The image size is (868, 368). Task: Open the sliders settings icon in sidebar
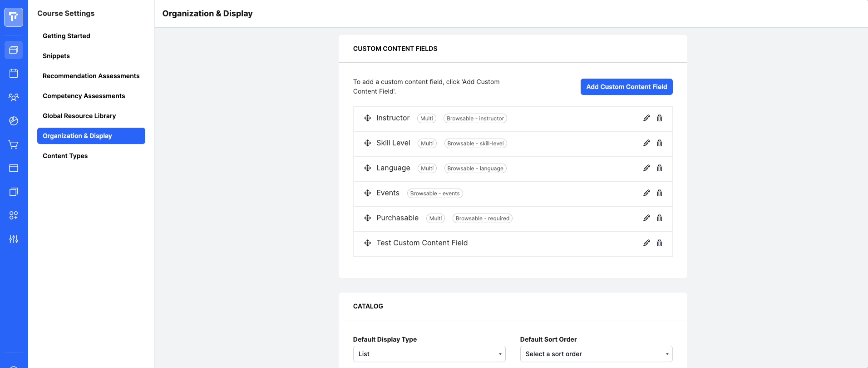click(x=14, y=239)
